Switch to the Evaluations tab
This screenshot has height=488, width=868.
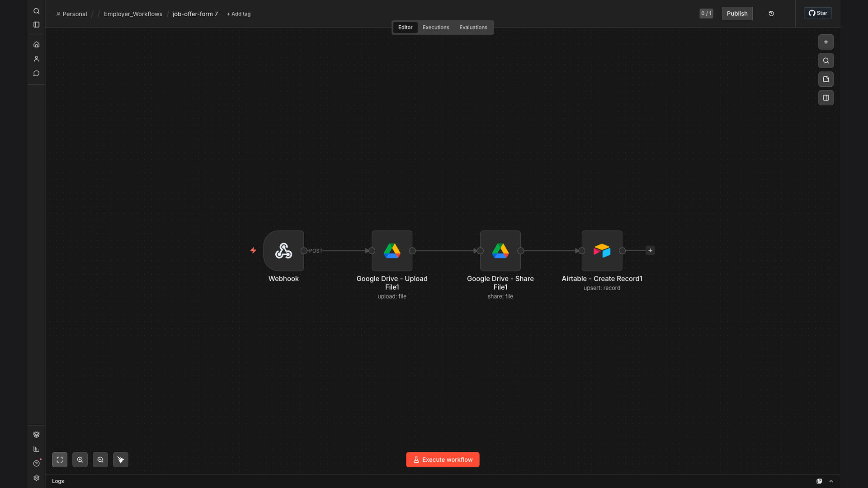pyautogui.click(x=473, y=28)
